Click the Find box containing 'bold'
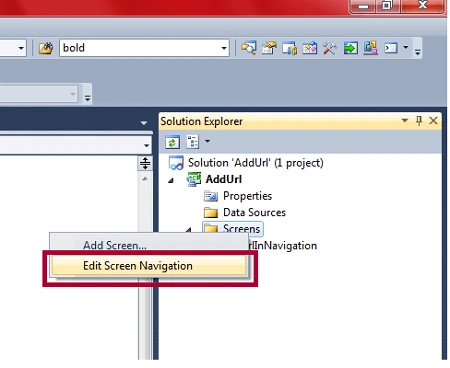Screen dimensions: 450x368 click(x=144, y=48)
